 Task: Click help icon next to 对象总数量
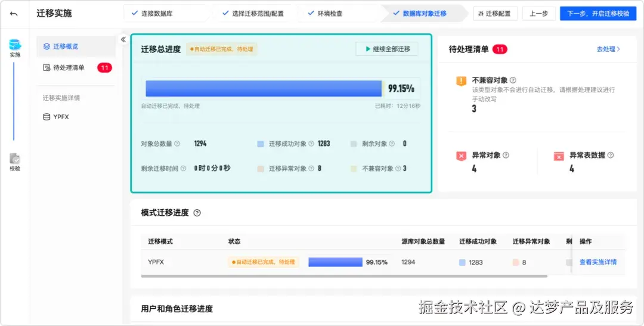(x=177, y=144)
